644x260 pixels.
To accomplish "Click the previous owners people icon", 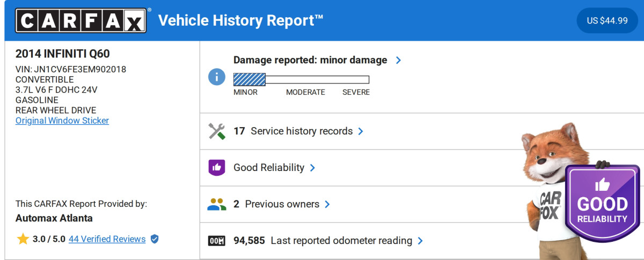I will pyautogui.click(x=216, y=204).
